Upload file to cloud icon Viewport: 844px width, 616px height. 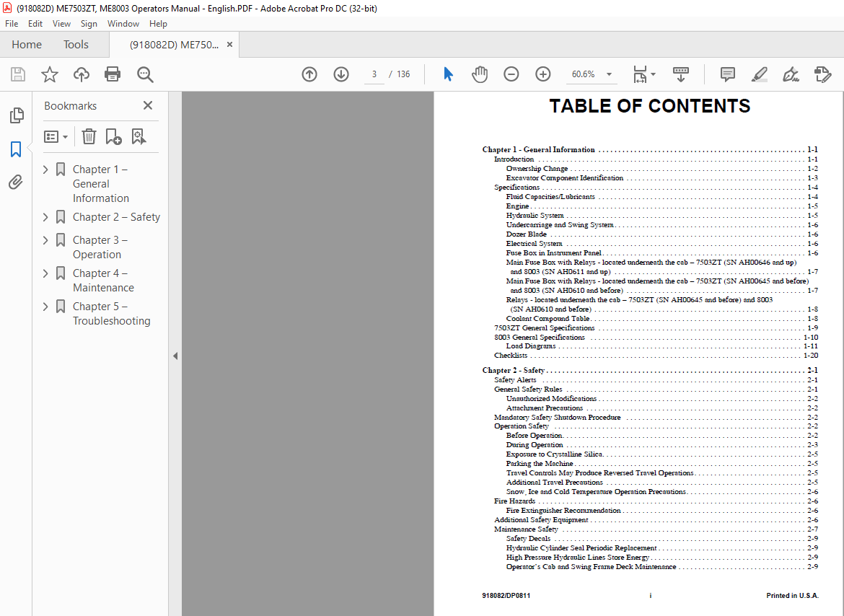(x=82, y=74)
